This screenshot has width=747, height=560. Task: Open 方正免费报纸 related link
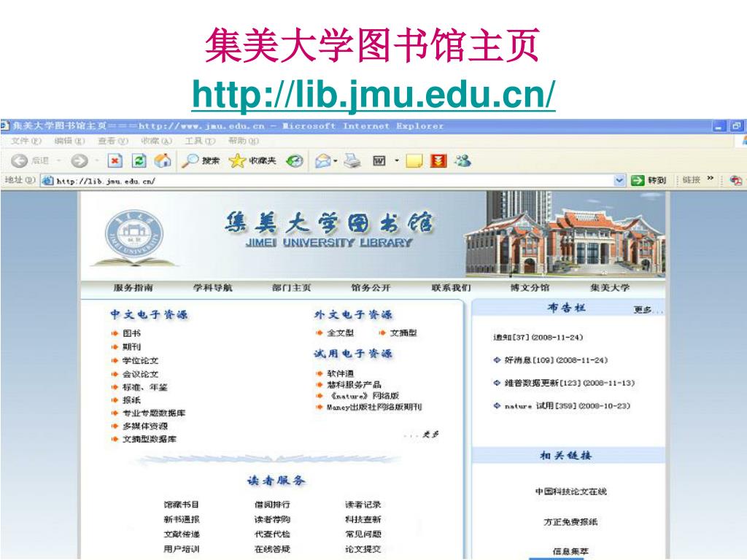point(570,522)
